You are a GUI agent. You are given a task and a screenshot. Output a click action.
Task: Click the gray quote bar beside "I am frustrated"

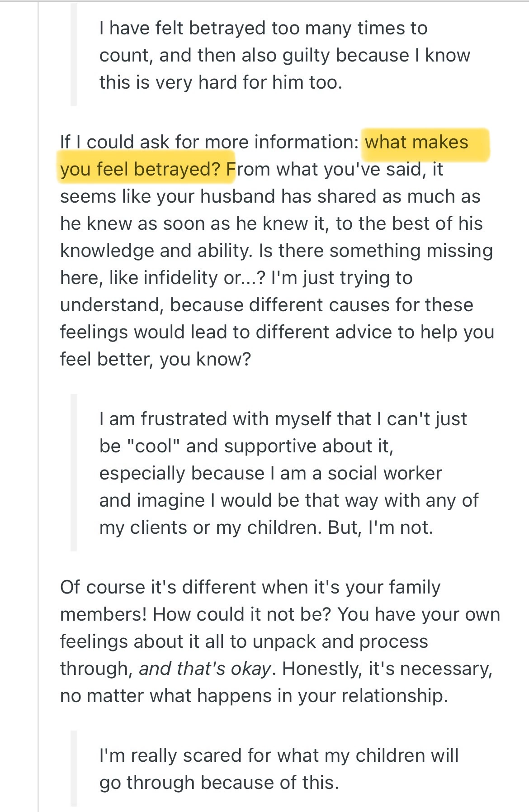click(x=74, y=473)
